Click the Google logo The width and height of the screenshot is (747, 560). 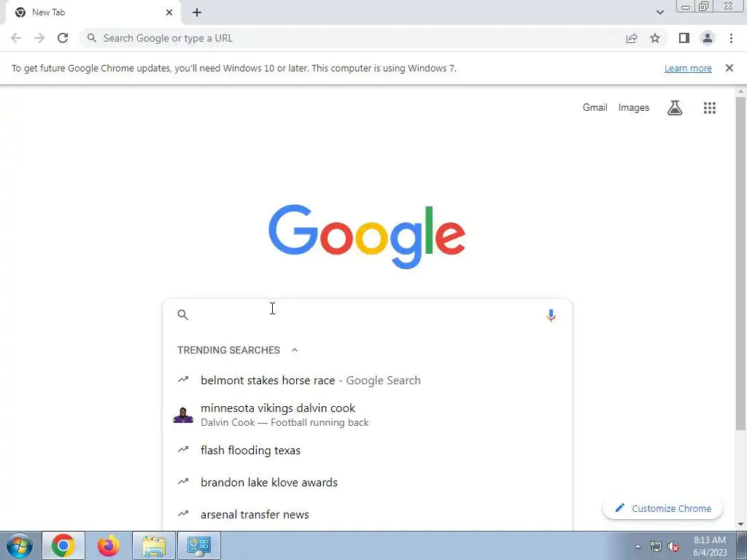[x=367, y=237]
